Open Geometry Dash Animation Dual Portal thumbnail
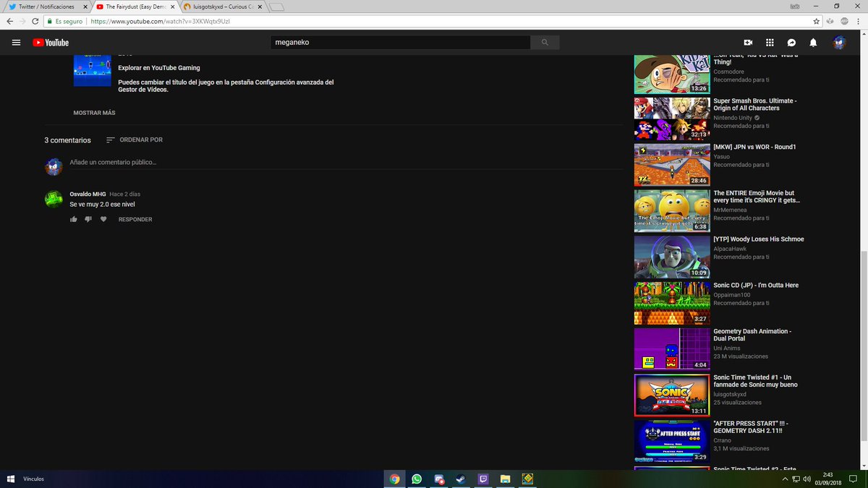 672,349
